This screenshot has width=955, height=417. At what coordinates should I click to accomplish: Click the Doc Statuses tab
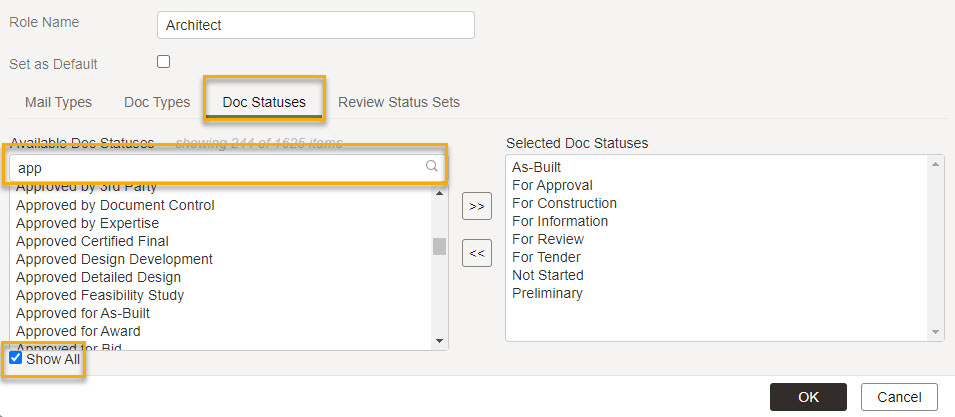coord(264,102)
